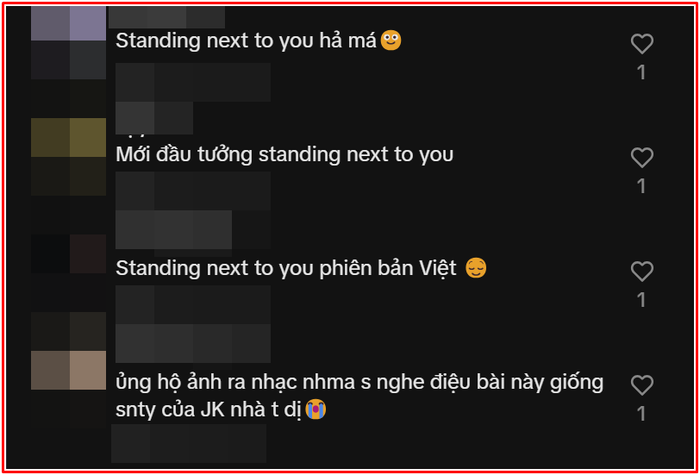Click blurred reply row below the JK comment
The image size is (700, 475).
tap(188, 443)
